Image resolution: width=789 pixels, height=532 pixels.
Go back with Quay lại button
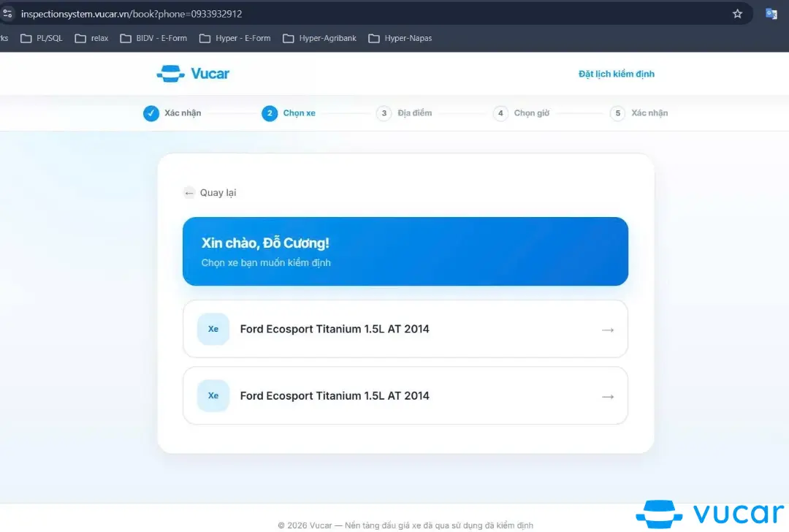(210, 193)
